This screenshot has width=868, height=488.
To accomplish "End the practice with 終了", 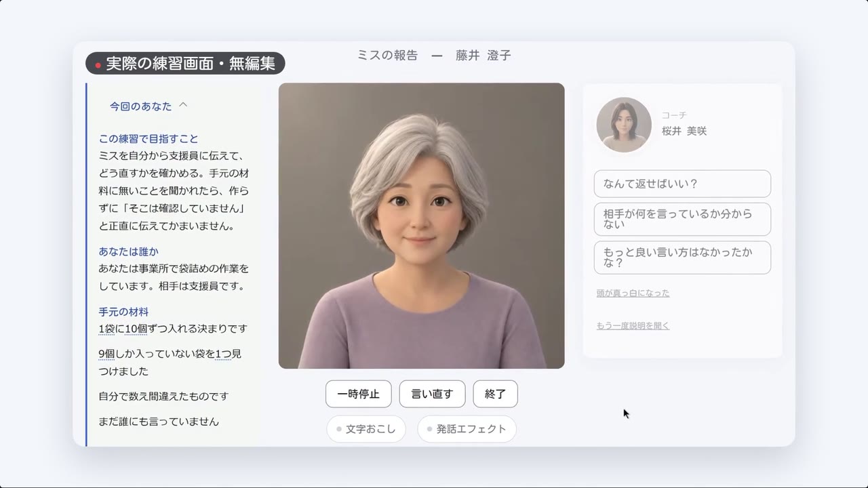I will click(x=495, y=394).
